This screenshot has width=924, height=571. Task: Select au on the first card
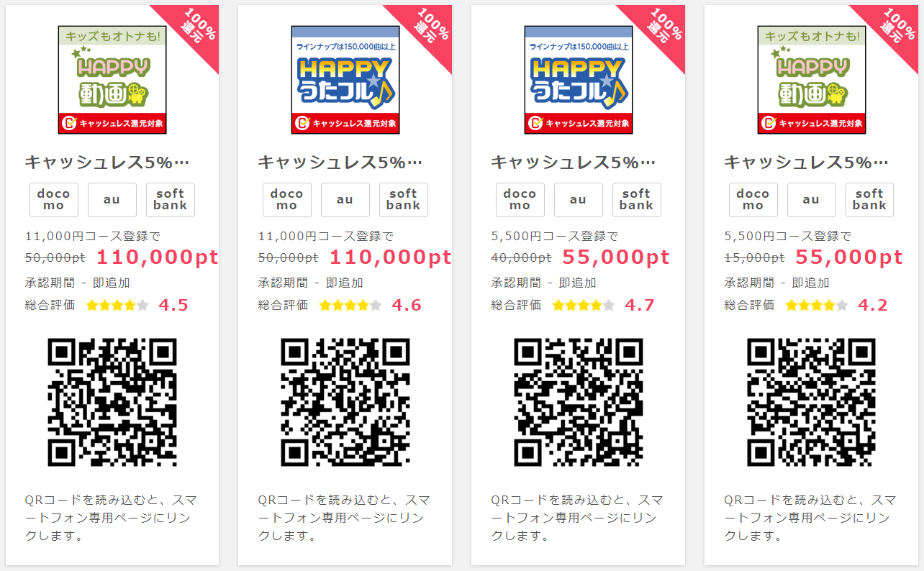tap(112, 200)
